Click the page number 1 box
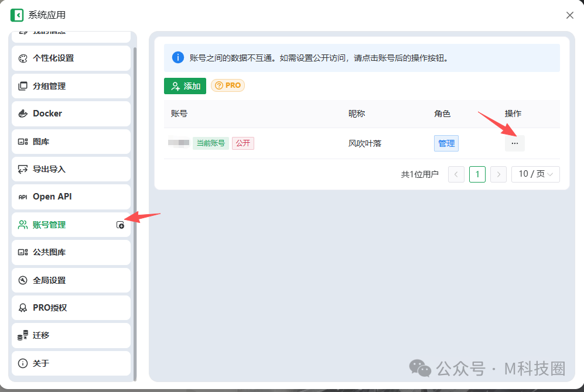 pyautogui.click(x=477, y=174)
